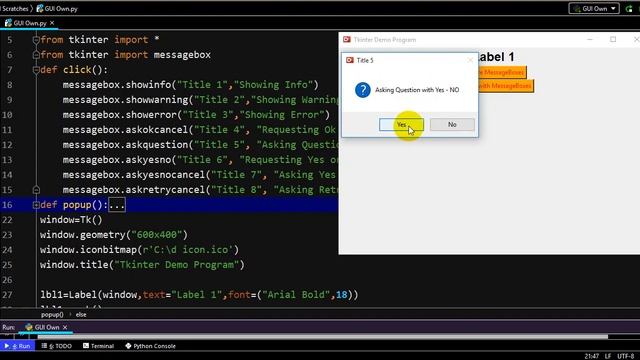Screen dimensions: 640x360
Task: Collapse the fold marker at line 6
Action: (x=36, y=55)
